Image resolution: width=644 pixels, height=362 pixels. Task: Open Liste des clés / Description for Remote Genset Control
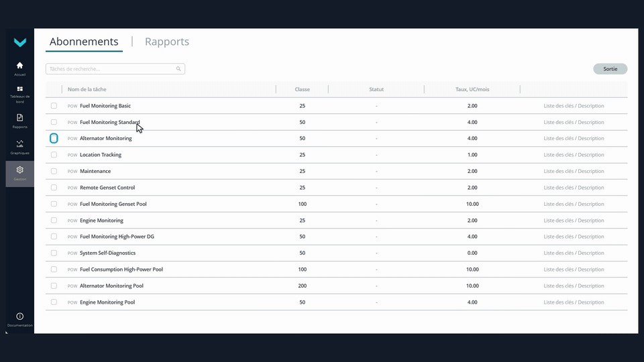[x=574, y=188]
